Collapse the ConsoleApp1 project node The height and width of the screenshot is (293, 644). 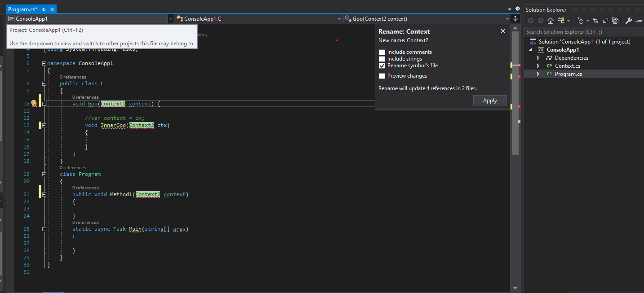tap(529, 49)
